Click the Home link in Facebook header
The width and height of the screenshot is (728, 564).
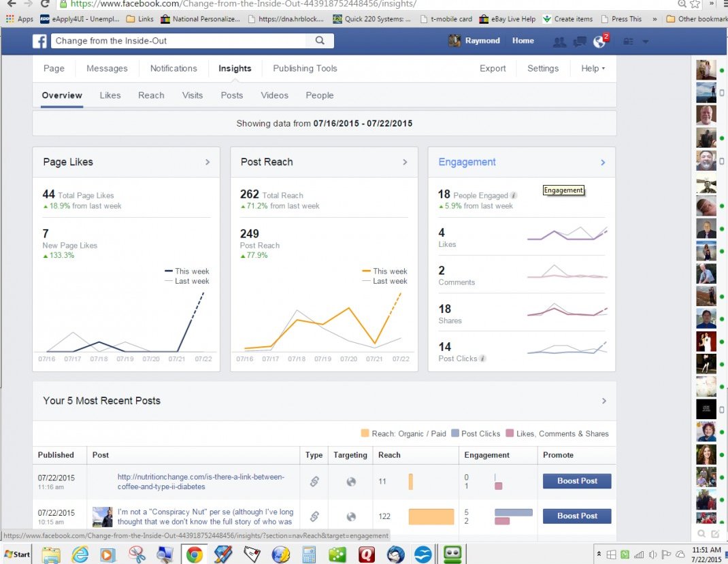pos(523,40)
